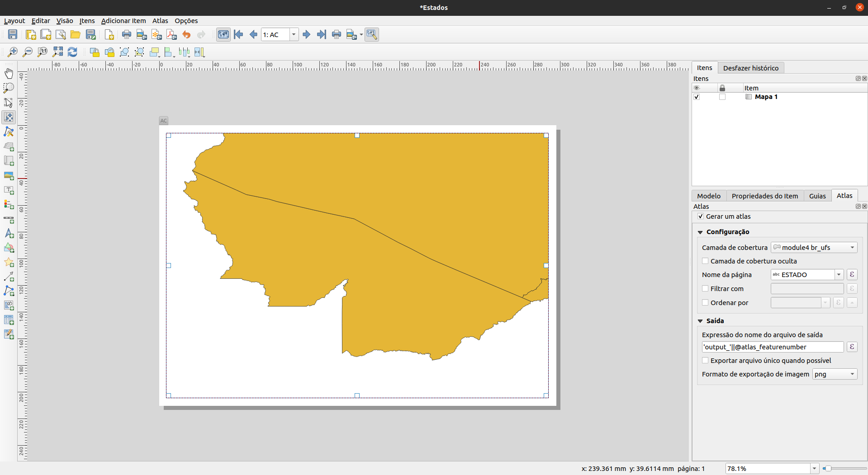Go to next atlas feature
Viewport: 868px width, 475px height.
(x=307, y=34)
